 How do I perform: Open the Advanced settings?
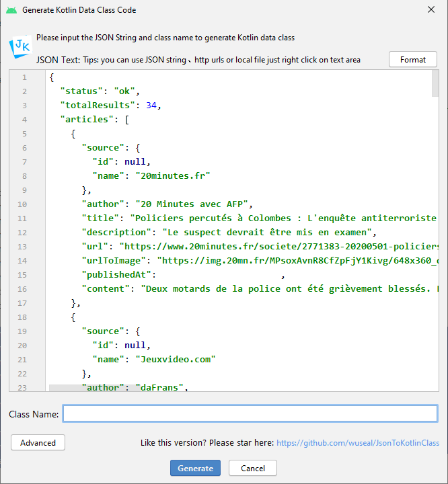38,442
